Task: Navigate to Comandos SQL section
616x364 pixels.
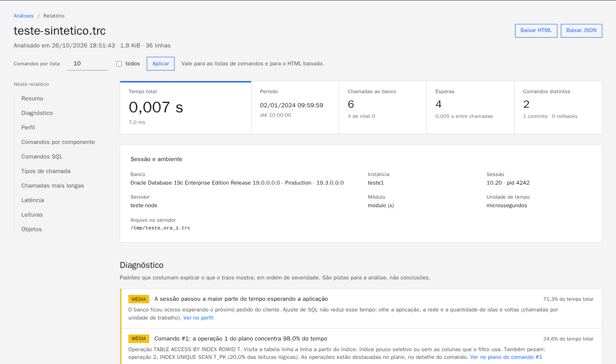Action: tap(42, 156)
